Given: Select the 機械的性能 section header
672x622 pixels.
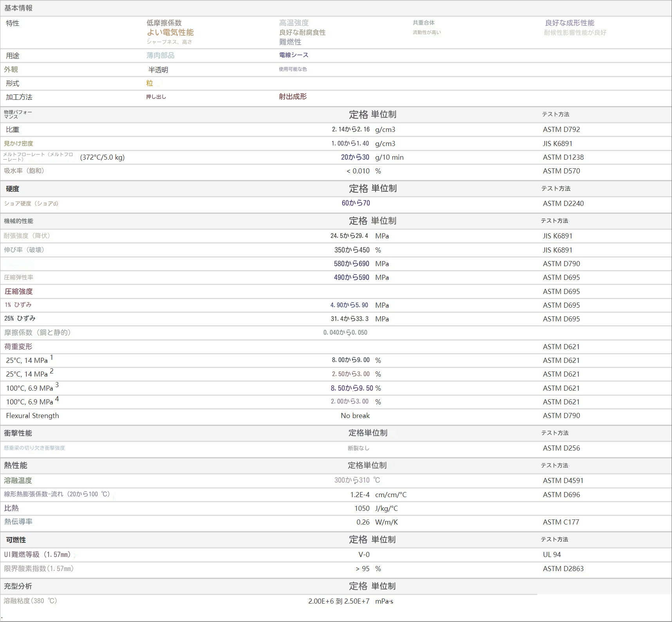Looking at the screenshot, I should (18, 221).
